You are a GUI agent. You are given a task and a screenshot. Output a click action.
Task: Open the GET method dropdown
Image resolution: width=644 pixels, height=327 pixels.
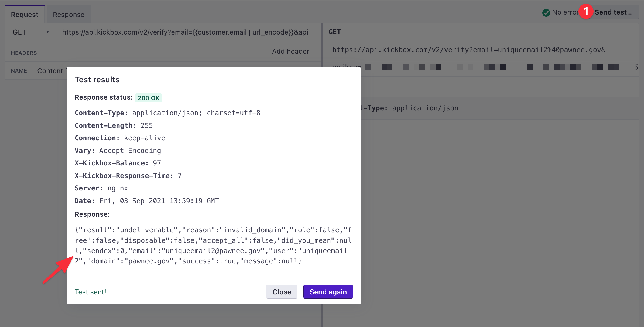click(30, 32)
